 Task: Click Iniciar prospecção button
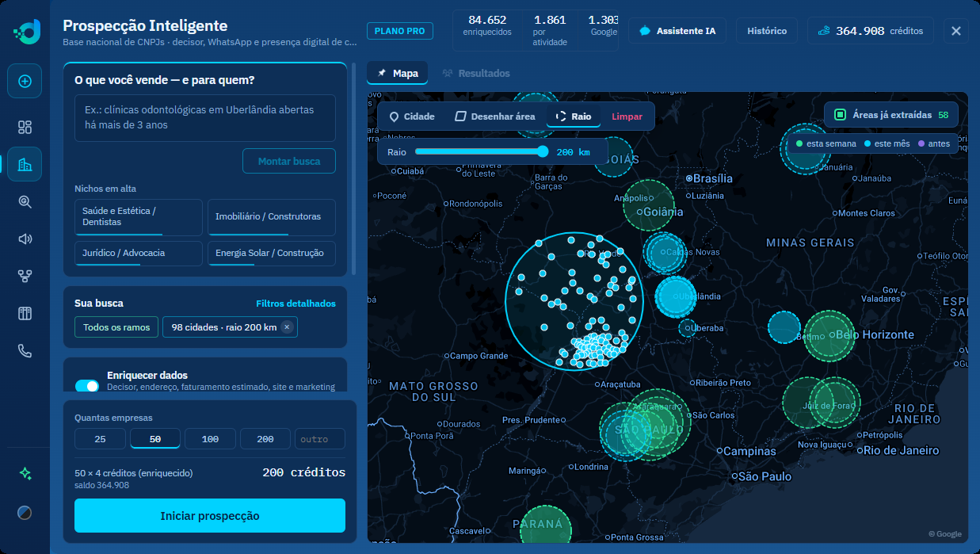coord(210,516)
